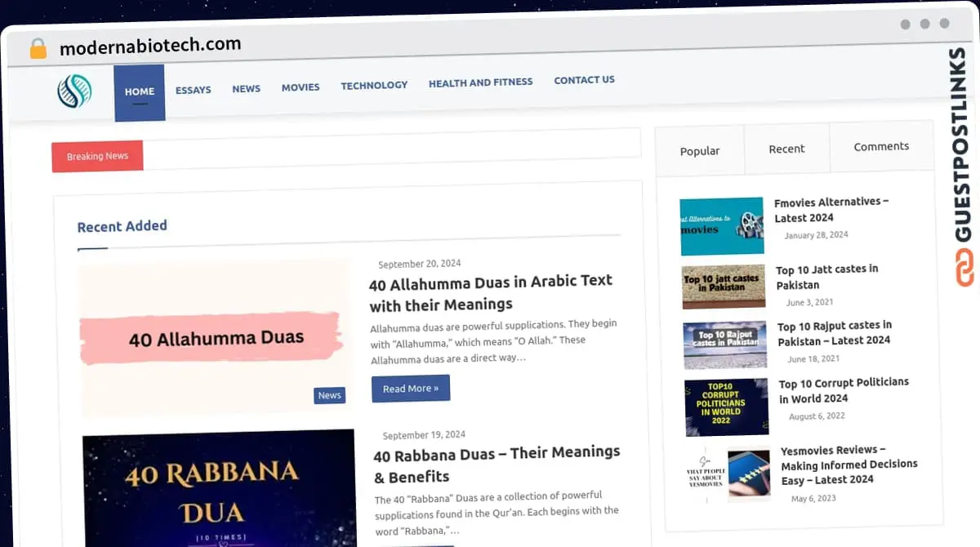The width and height of the screenshot is (980, 547).
Task: Click the modernabiotech.com address text
Action: (x=150, y=46)
